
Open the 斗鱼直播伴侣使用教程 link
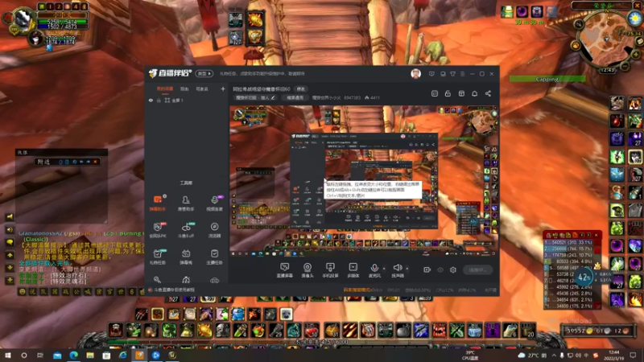174,290
